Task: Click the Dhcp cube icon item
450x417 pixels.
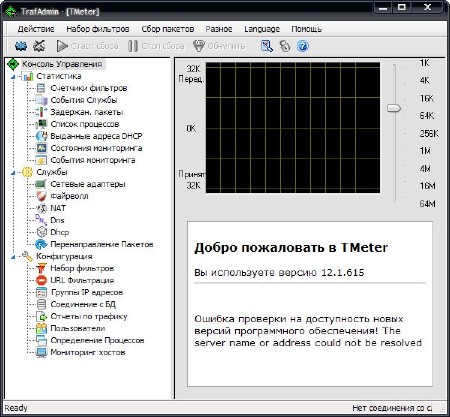Action: coord(41,232)
